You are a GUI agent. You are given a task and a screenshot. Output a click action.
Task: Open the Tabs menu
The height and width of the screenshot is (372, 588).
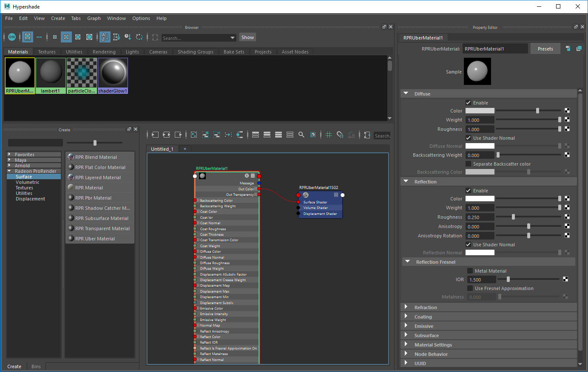coord(76,18)
